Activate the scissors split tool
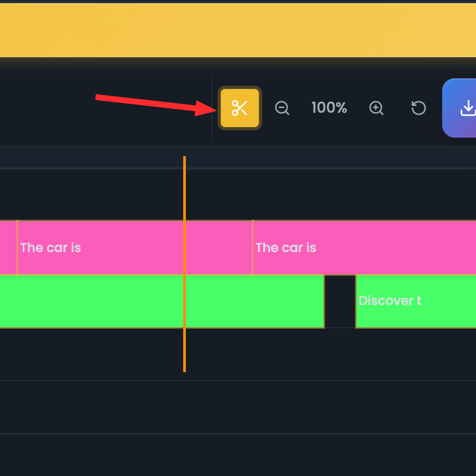The width and height of the screenshot is (476, 476). (240, 108)
